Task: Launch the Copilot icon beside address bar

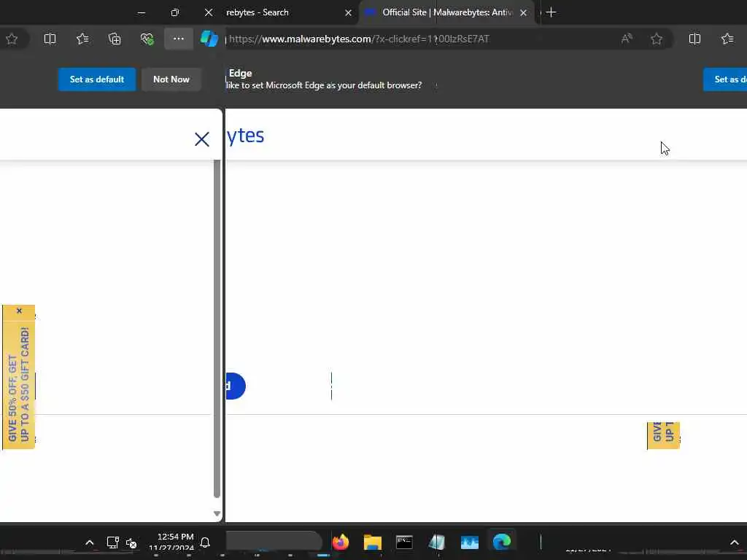Action: tap(209, 39)
